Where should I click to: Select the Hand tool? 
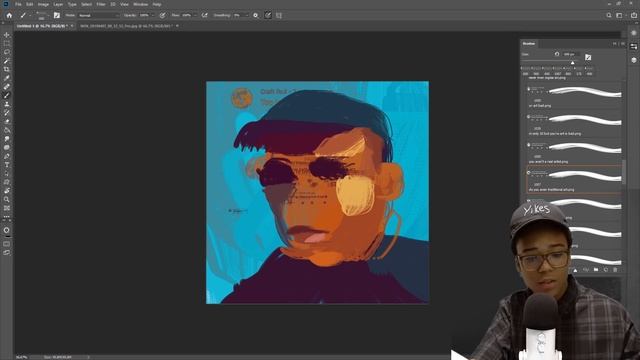pos(7,191)
